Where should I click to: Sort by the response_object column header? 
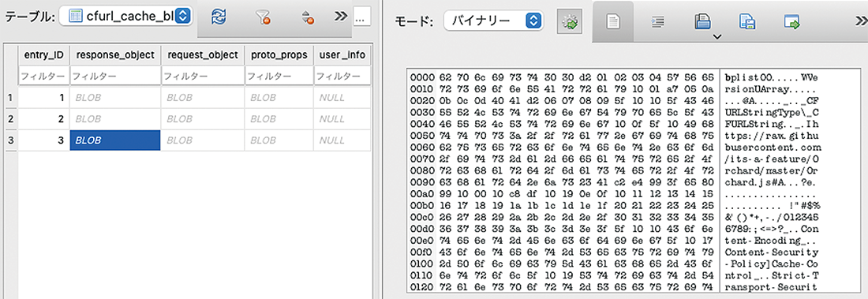point(114,54)
